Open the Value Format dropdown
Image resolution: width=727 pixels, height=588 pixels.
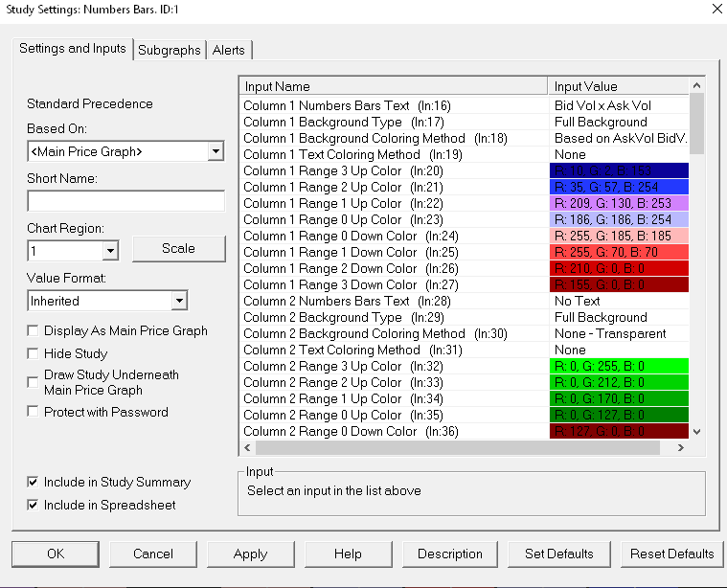tap(178, 301)
